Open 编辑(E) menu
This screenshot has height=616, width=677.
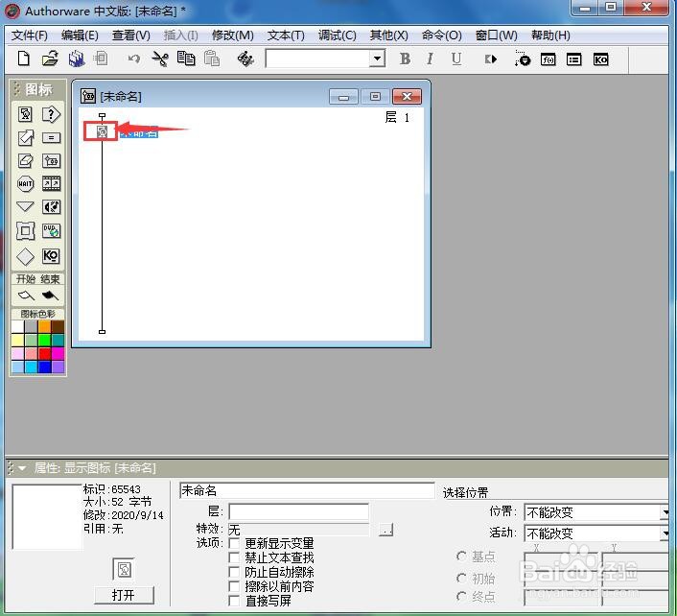click(80, 36)
